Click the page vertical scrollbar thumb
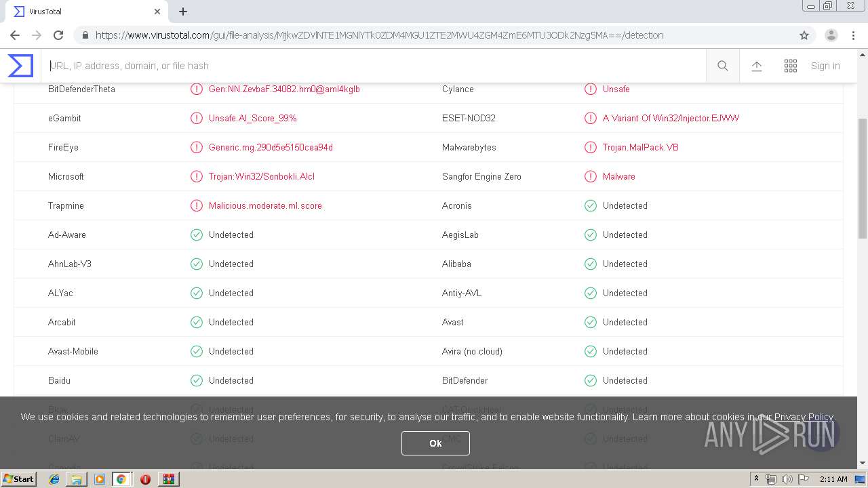This screenshot has width=868, height=488. click(x=863, y=178)
